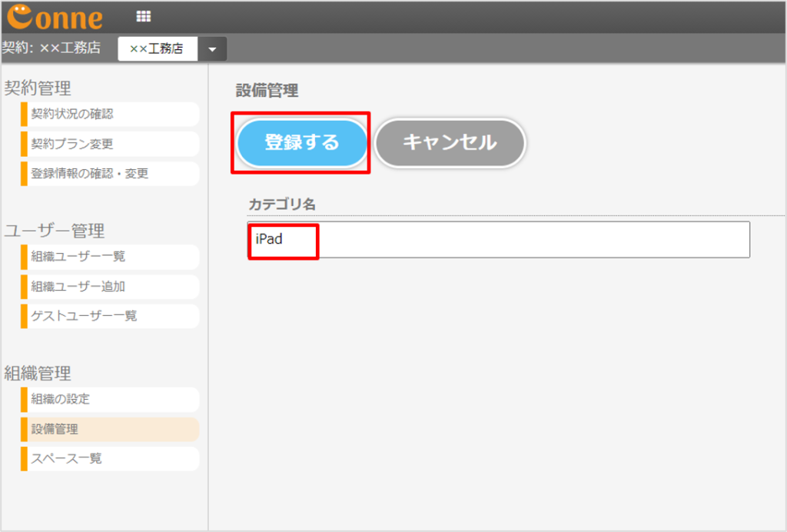Click the 設備管理 page title
The width and height of the screenshot is (787, 532).
(267, 91)
